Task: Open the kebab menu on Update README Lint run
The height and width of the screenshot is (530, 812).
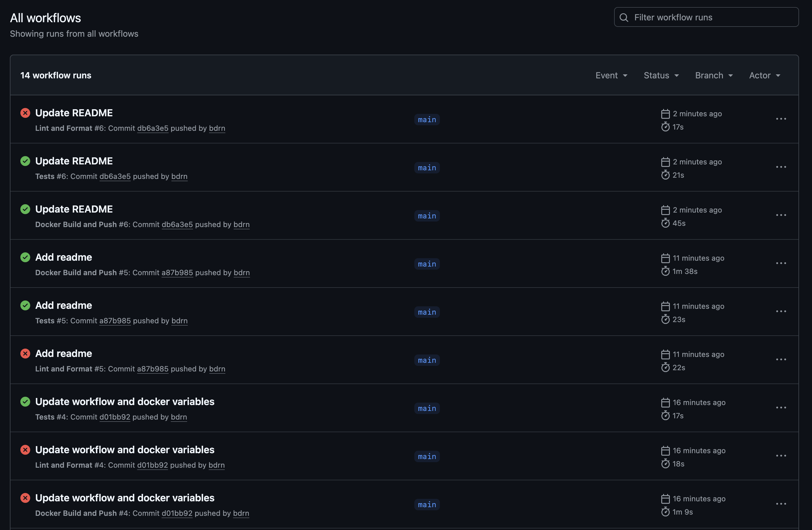Action: pyautogui.click(x=781, y=118)
